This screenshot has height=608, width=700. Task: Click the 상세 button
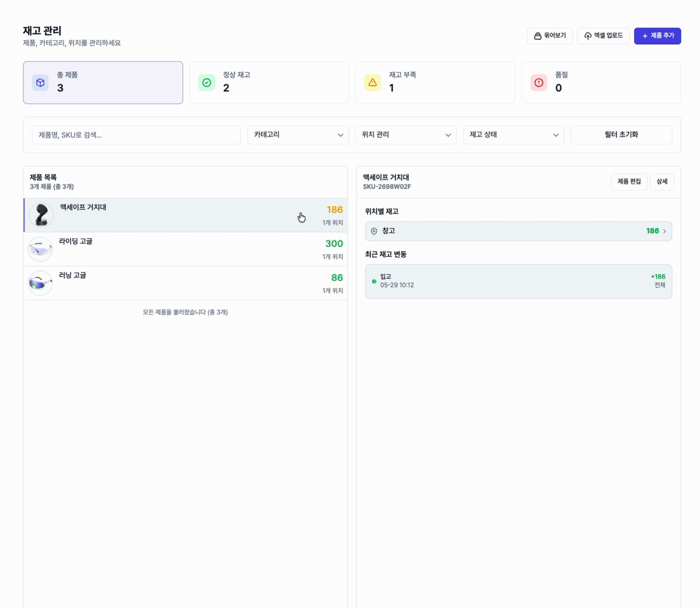click(x=661, y=182)
